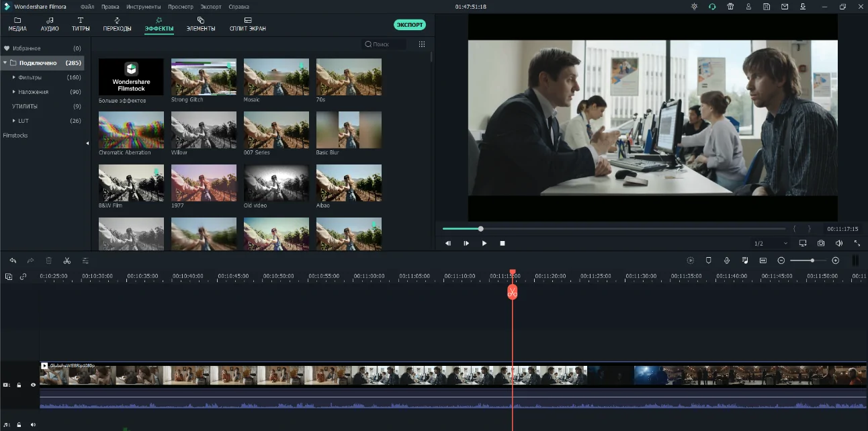Collapse the sidebar panel arrow
The height and width of the screenshot is (431, 868).
click(87, 143)
